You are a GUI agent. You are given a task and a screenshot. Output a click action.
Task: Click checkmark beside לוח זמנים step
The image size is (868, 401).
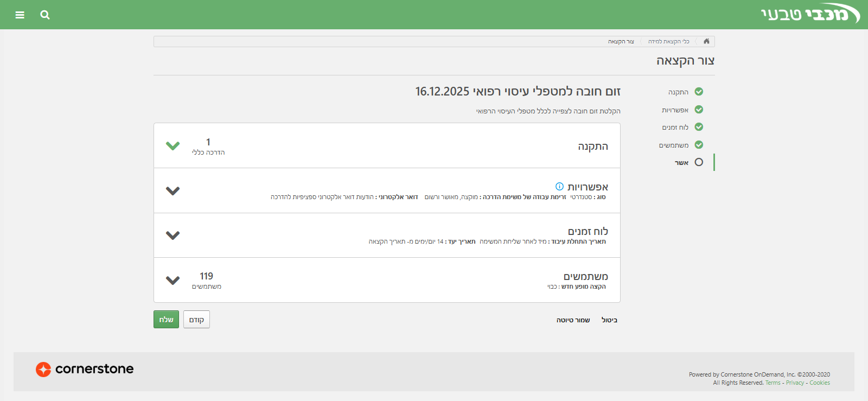[x=699, y=127]
